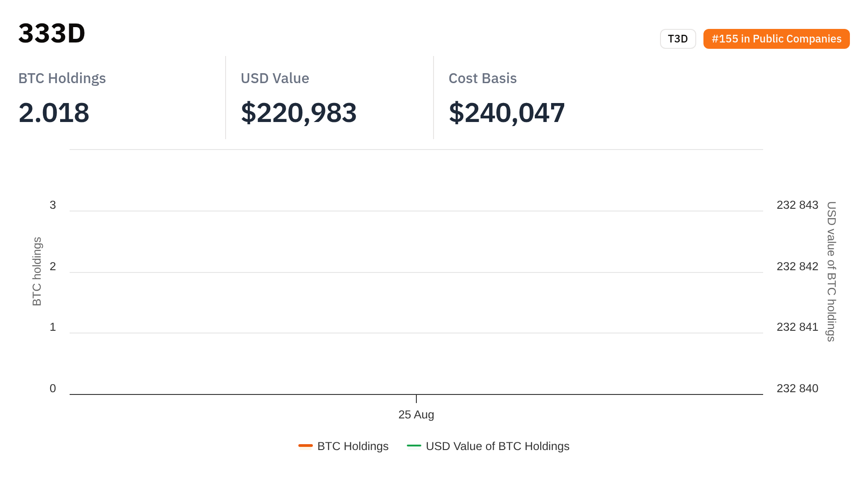Click the T3D ticker badge

(678, 39)
